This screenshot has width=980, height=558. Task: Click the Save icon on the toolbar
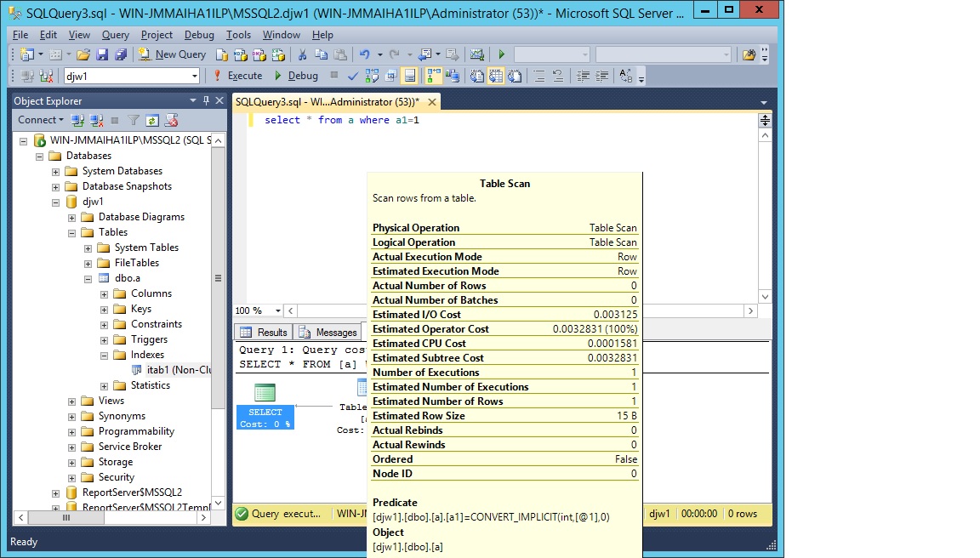[101, 54]
